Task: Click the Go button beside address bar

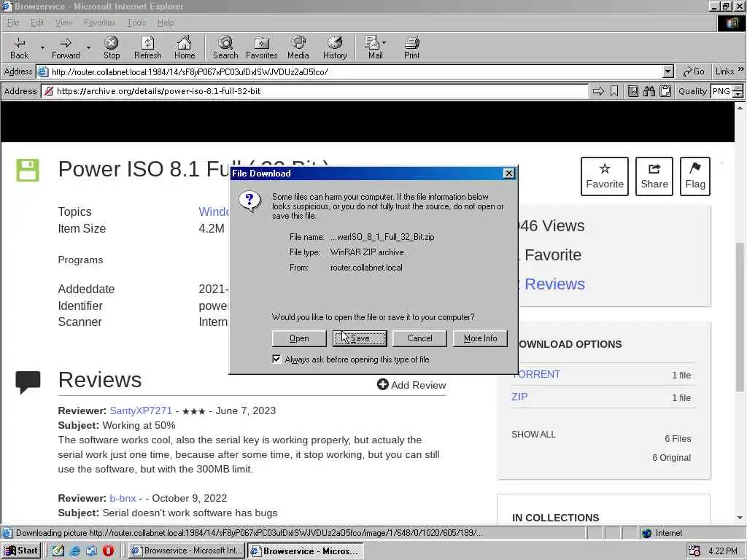Action: pos(694,71)
